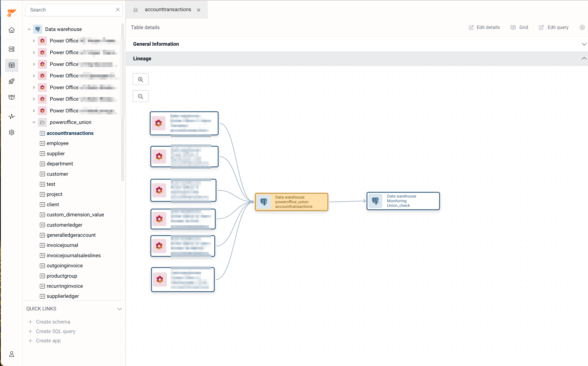This screenshot has width=588, height=366.
Task: Click the poweroffice_union folder icon
Action: click(x=42, y=122)
